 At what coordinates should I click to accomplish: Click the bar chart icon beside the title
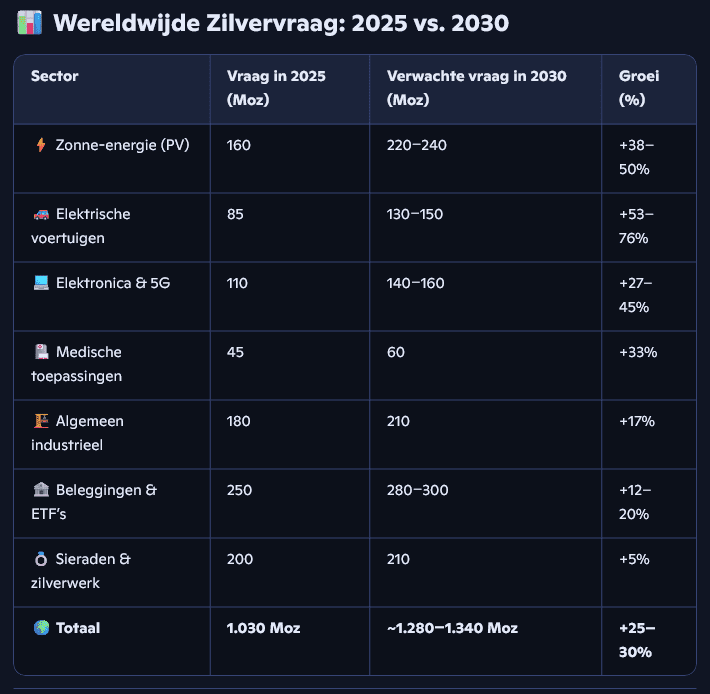pyautogui.click(x=30, y=22)
